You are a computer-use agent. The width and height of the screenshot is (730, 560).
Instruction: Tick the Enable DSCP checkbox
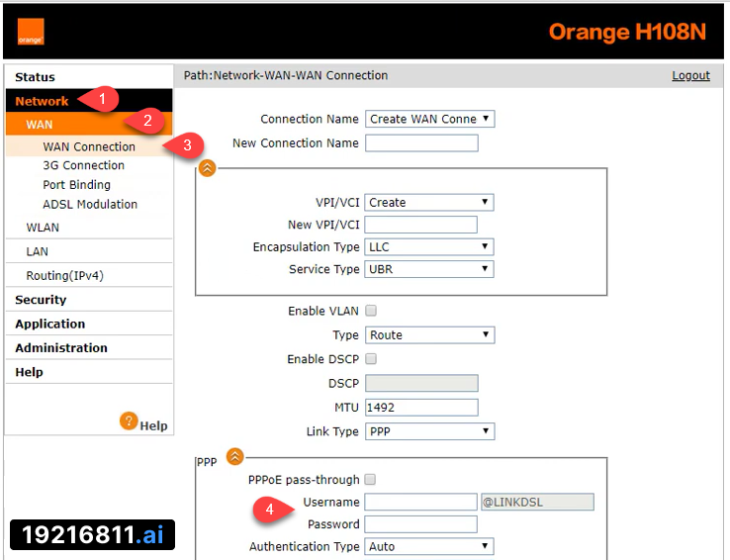coord(371,359)
